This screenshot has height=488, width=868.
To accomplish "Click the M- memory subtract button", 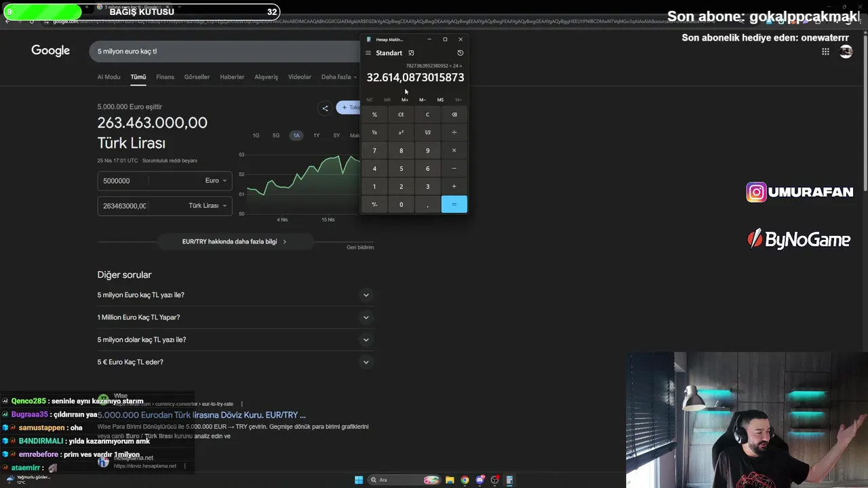I will click(x=422, y=100).
